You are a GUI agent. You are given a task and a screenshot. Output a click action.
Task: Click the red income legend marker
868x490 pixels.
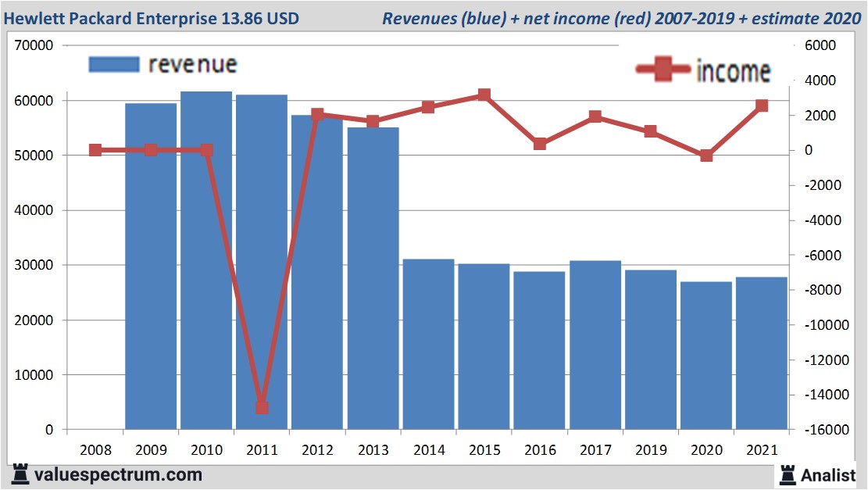click(x=664, y=70)
